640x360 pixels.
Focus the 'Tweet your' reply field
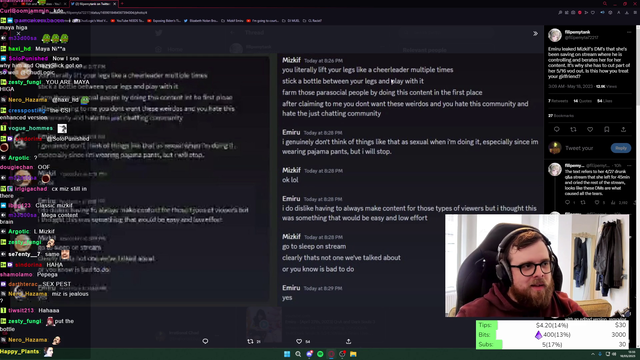pyautogui.click(x=579, y=148)
